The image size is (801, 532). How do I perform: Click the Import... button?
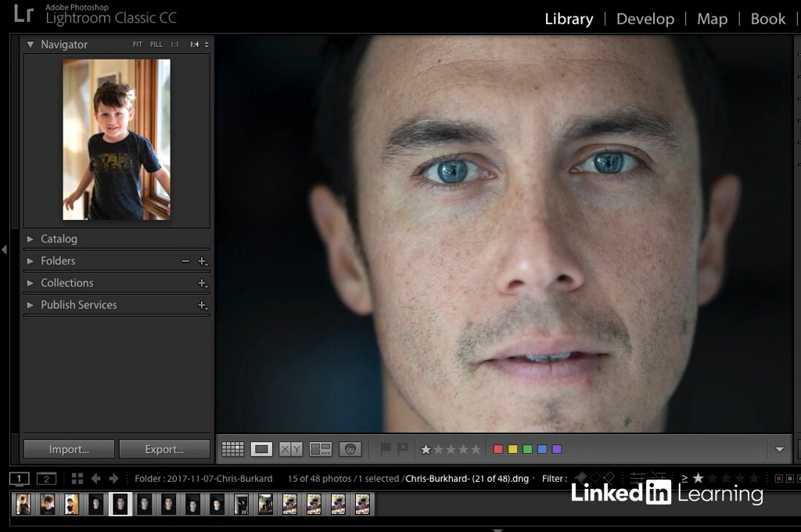coord(69,449)
